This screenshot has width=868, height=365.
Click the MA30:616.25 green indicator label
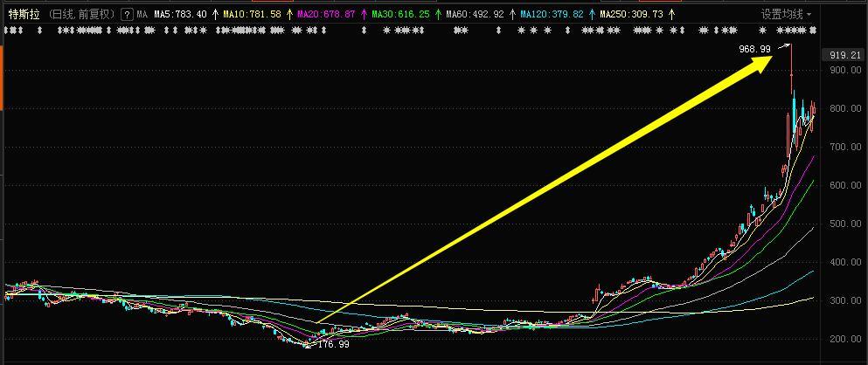tap(400, 14)
